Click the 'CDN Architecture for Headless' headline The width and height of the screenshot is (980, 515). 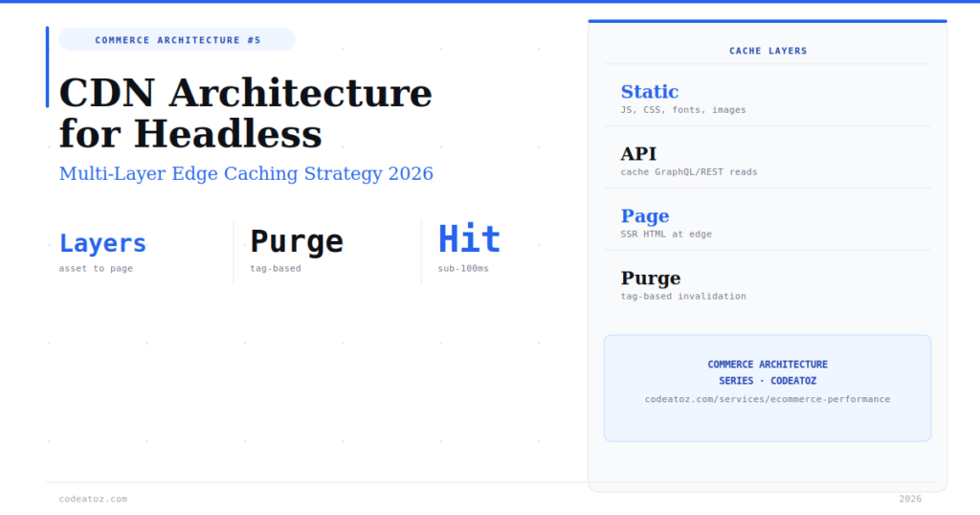(x=246, y=113)
